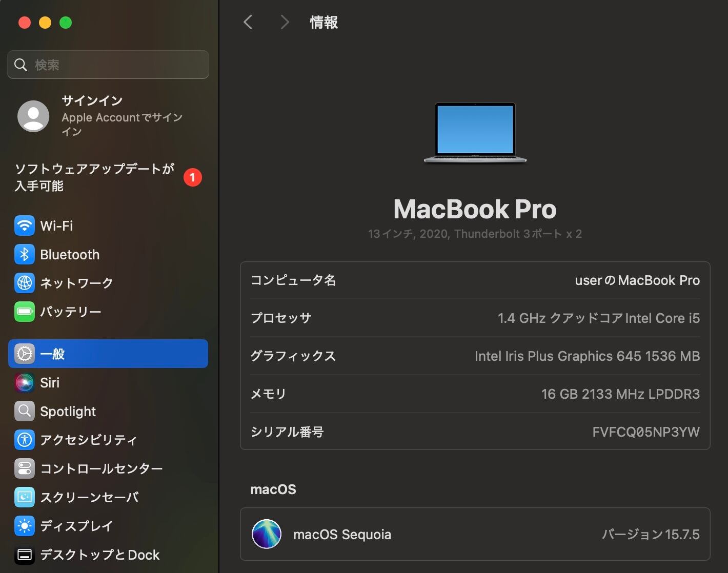Open the Bluetooth icon in sidebar
The height and width of the screenshot is (573, 728).
(24, 254)
